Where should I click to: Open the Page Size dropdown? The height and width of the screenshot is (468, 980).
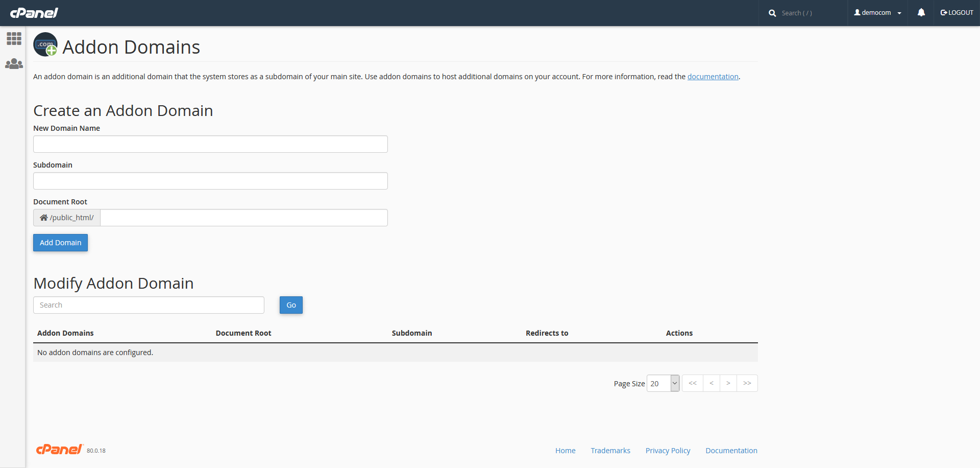(x=663, y=383)
